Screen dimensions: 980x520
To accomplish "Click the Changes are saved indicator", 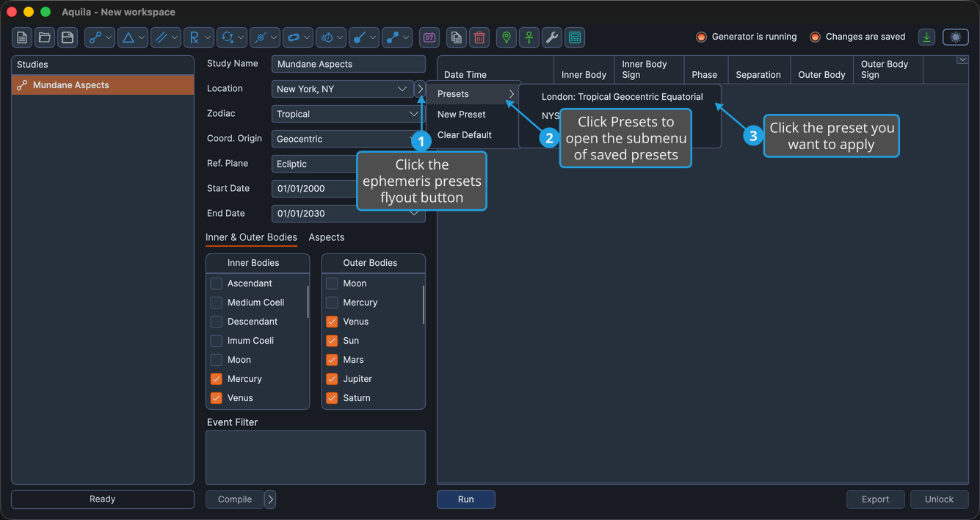I will pyautogui.click(x=857, y=37).
